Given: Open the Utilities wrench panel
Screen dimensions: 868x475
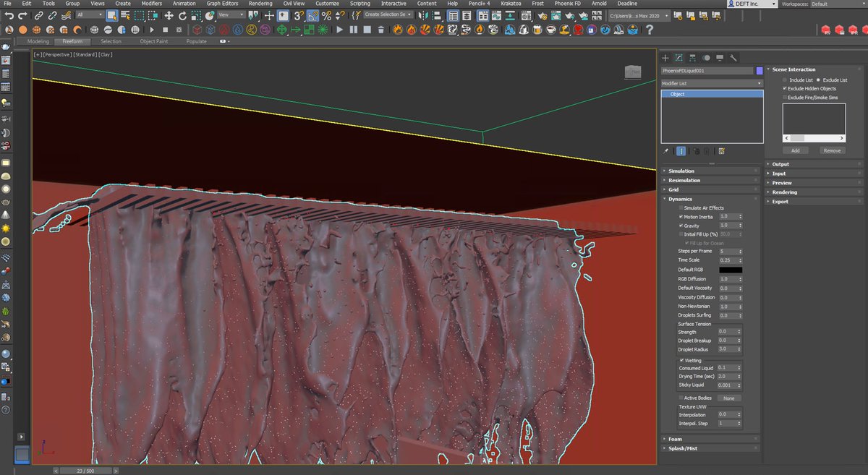Looking at the screenshot, I should pyautogui.click(x=733, y=58).
